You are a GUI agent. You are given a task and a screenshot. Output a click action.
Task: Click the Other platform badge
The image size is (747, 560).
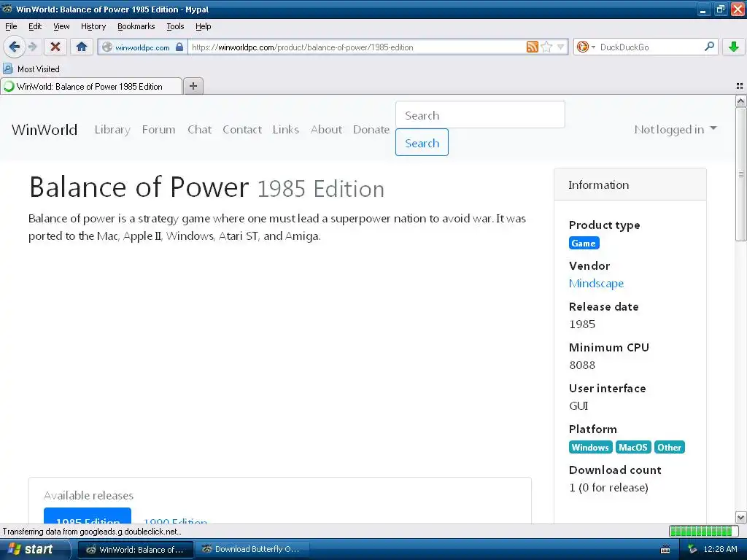click(x=669, y=447)
